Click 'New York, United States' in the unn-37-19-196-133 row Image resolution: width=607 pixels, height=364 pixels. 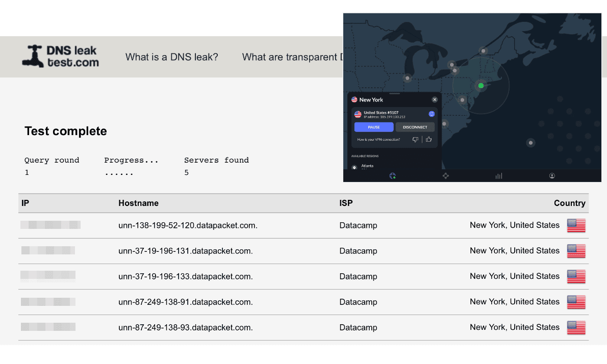click(x=515, y=276)
